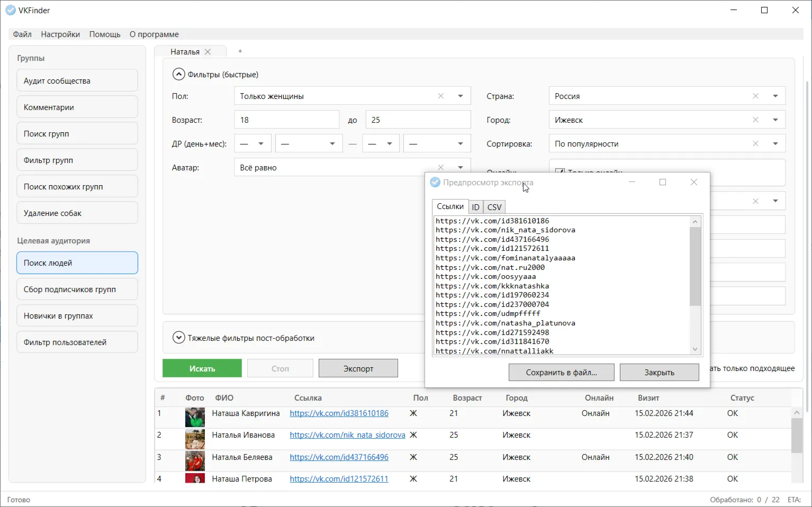The width and height of the screenshot is (812, 507).
Task: Click Наташа කавригина's profile photo thumbnail
Action: [195, 417]
